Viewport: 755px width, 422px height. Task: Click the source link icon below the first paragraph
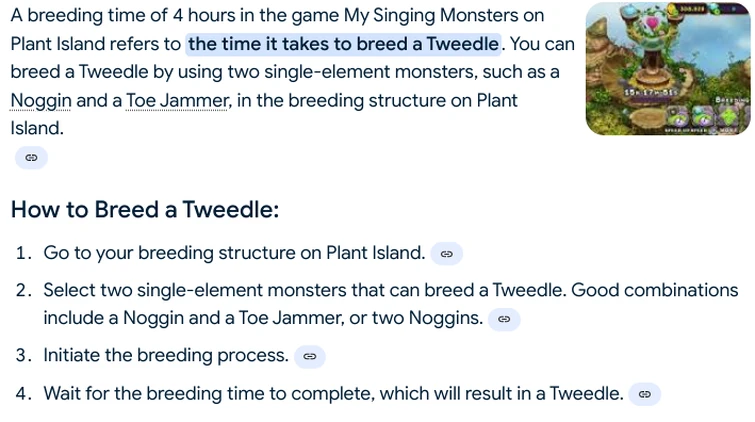pyautogui.click(x=31, y=158)
